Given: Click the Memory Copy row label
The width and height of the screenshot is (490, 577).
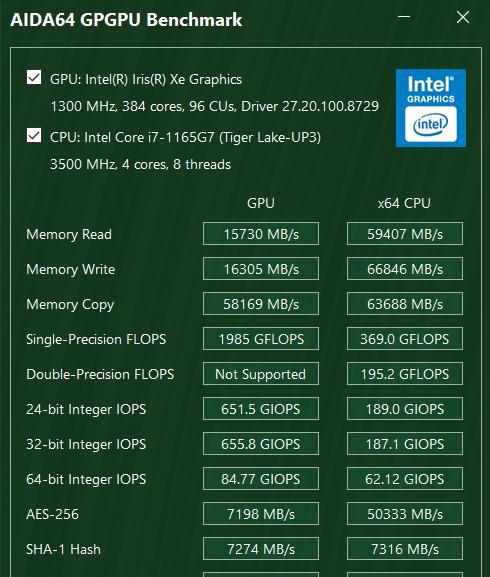Looking at the screenshot, I should click(x=70, y=305).
